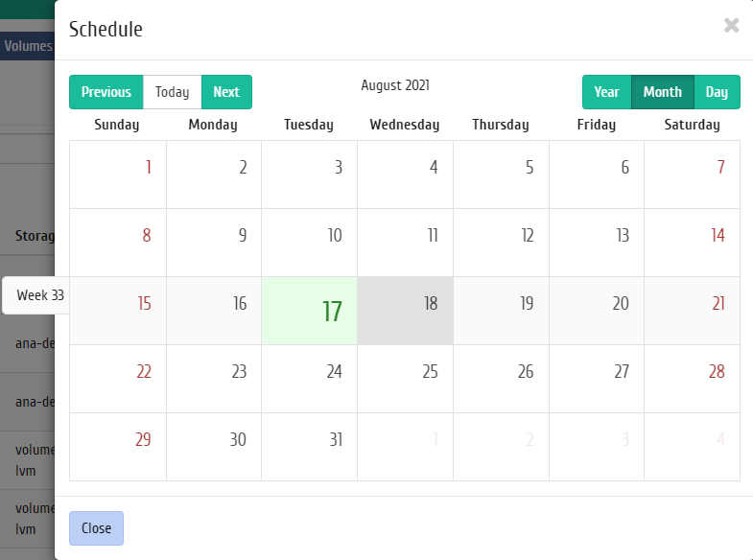Select faded September 1 day cell
This screenshot has height=560, width=753.
pyautogui.click(x=406, y=447)
